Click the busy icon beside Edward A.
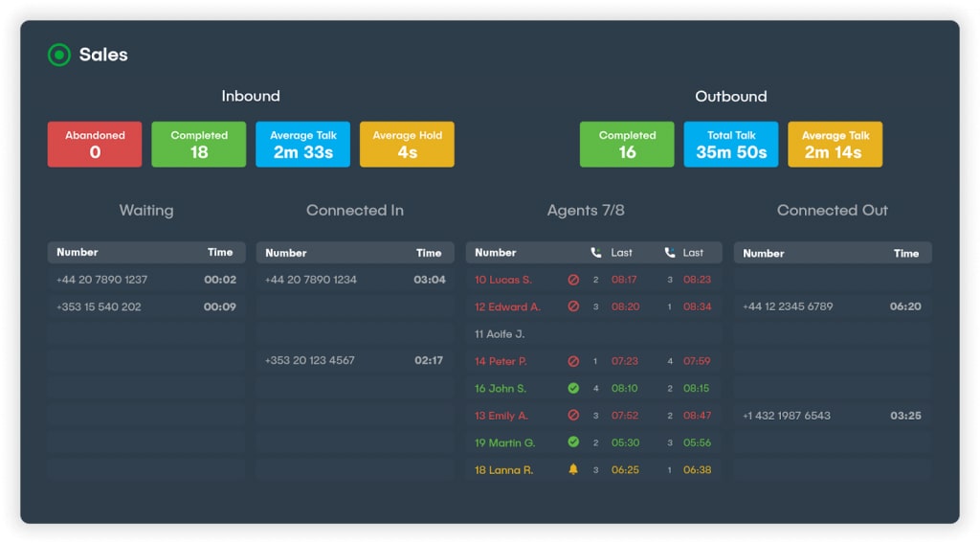The image size is (980, 544). point(573,306)
